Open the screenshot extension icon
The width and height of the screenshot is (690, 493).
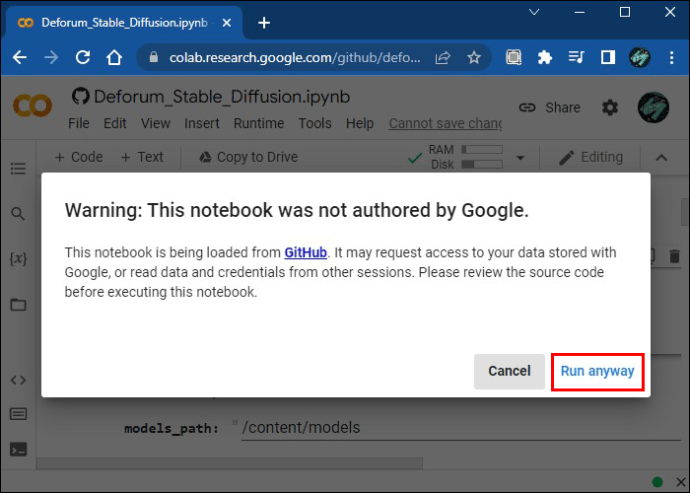[x=514, y=58]
